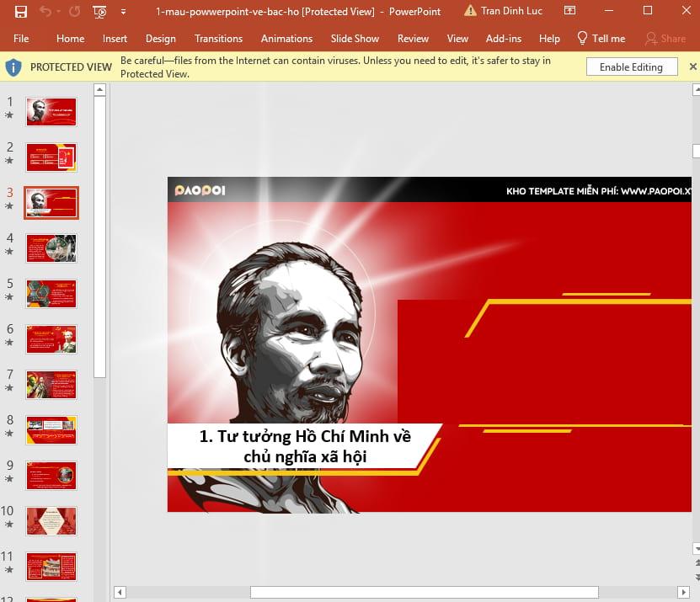The height and width of the screenshot is (602, 700).
Task: Click the horizontal scrollbar right arrow
Action: click(683, 592)
